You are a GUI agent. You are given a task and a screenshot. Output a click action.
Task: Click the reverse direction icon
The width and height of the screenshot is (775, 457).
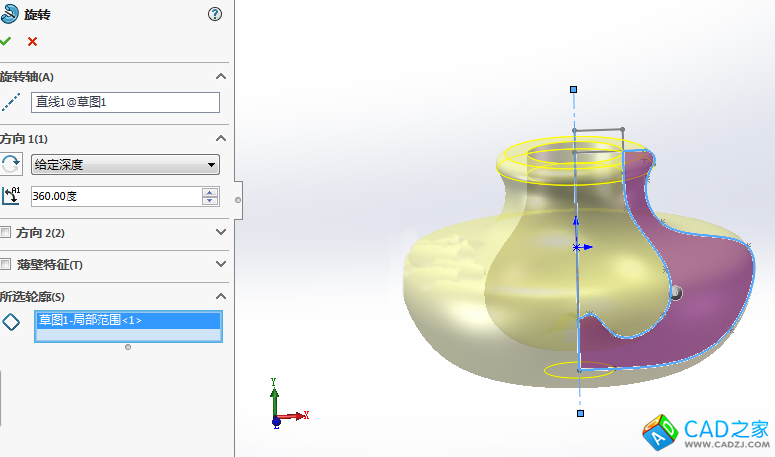[x=11, y=165]
